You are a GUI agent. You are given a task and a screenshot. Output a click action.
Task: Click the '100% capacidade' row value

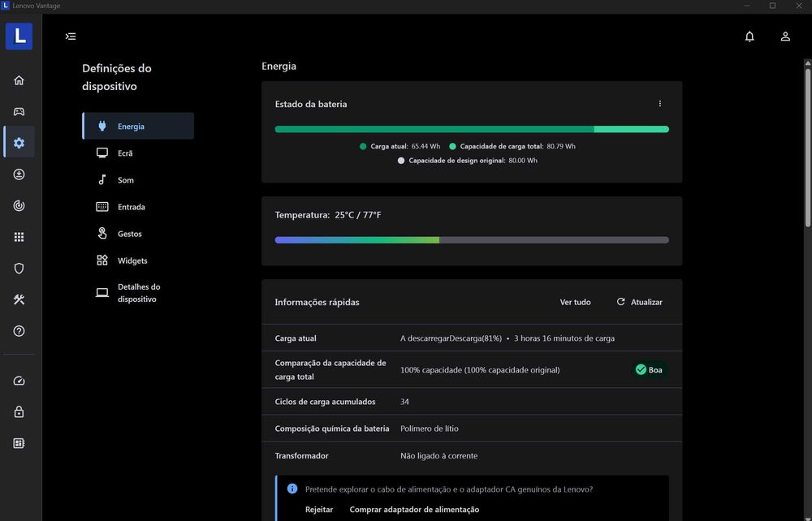(x=480, y=370)
